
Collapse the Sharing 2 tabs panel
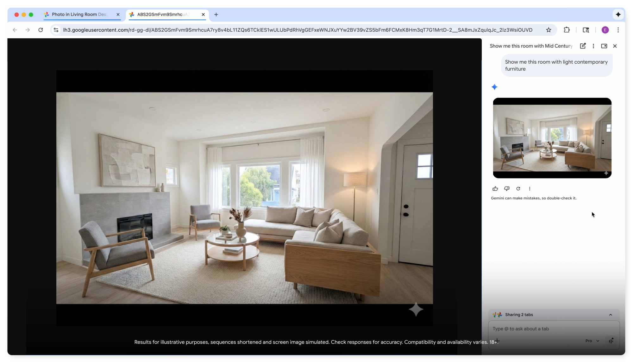610,314
